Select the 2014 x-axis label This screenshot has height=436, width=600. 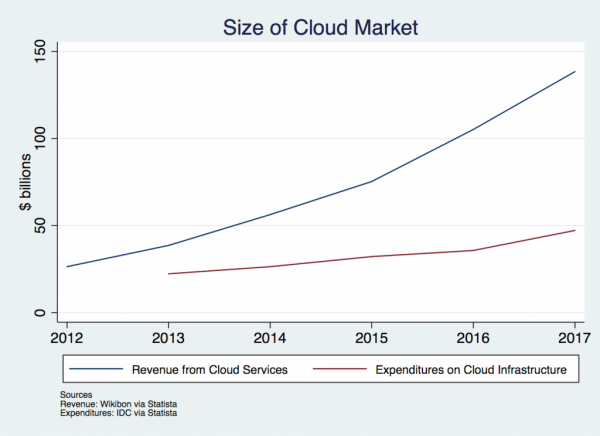[271, 340]
